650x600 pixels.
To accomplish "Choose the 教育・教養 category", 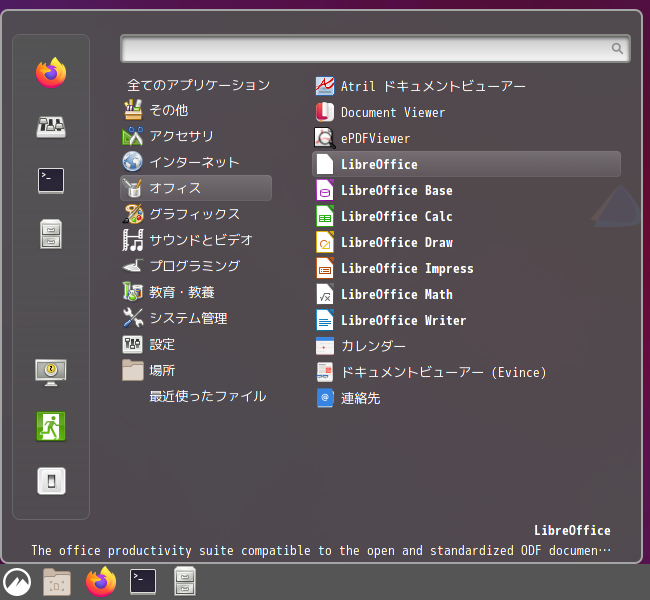I will pos(196,292).
